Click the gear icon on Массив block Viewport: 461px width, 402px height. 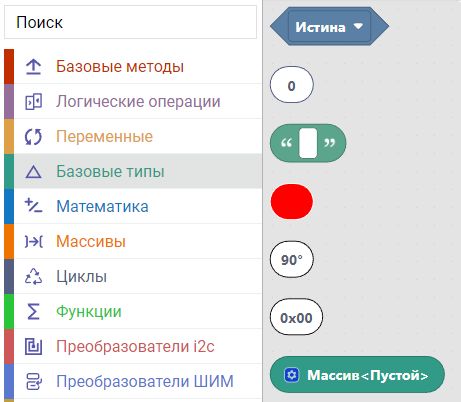click(x=292, y=375)
